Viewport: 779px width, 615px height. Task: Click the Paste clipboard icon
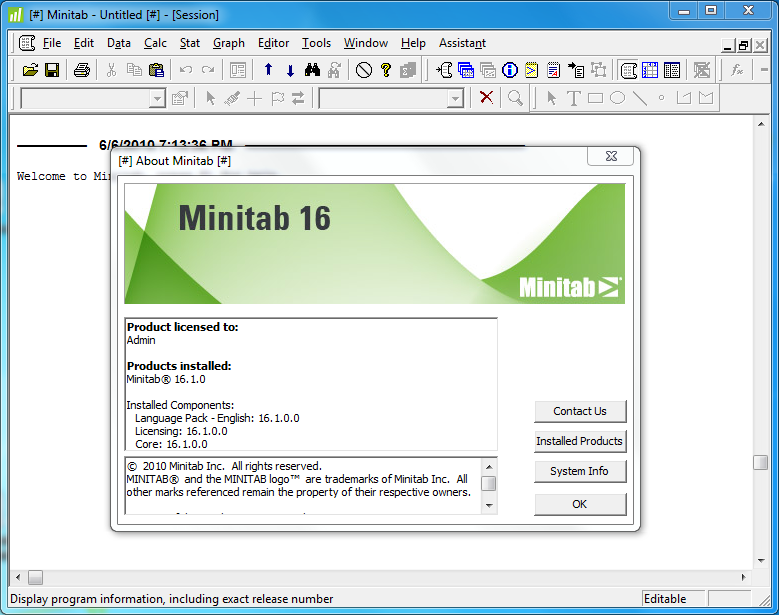point(156,70)
